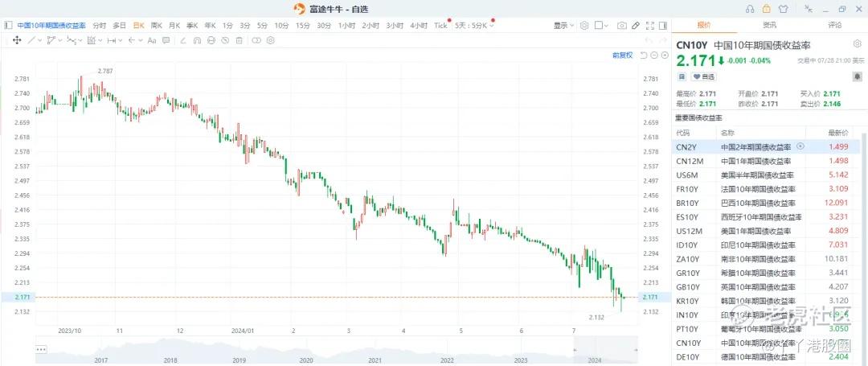Switch to the 周K period tab
This screenshot has height=366, width=868.
coord(157,26)
